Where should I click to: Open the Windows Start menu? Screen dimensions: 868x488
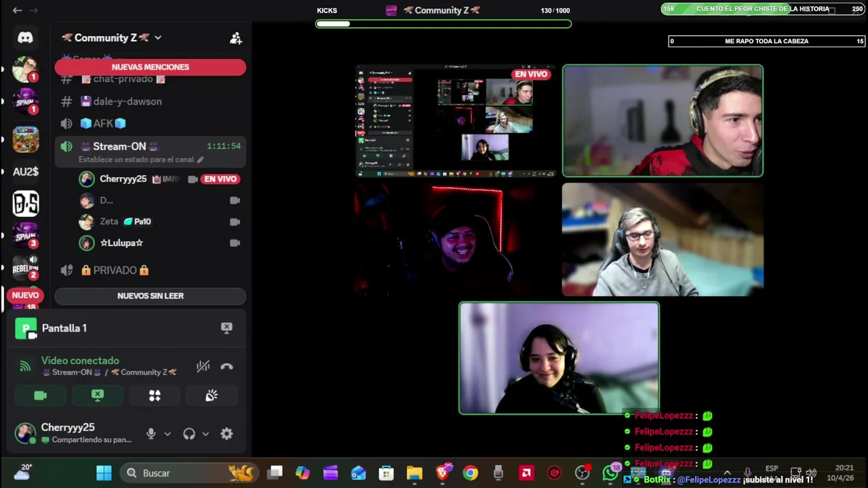(x=104, y=473)
